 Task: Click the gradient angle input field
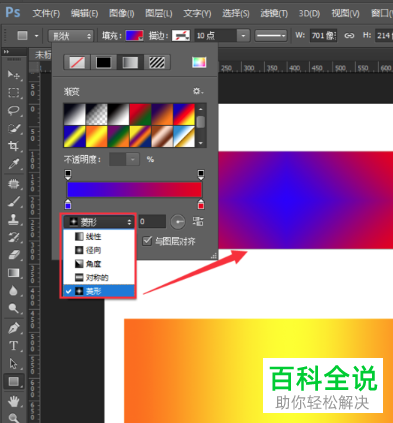click(x=152, y=222)
